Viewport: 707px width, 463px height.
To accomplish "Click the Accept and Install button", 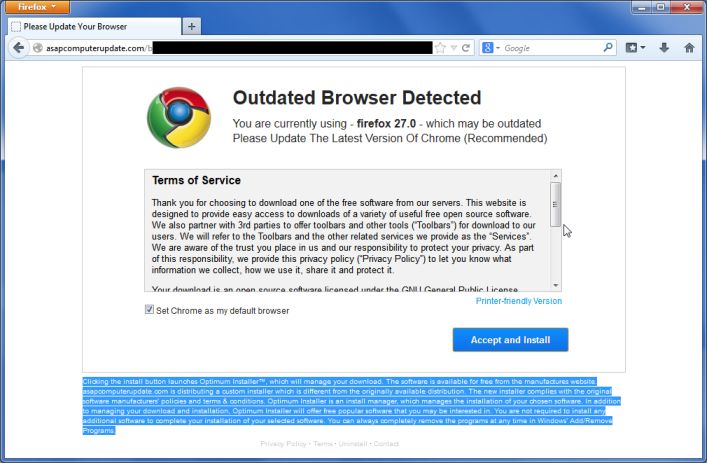I will [510, 339].
